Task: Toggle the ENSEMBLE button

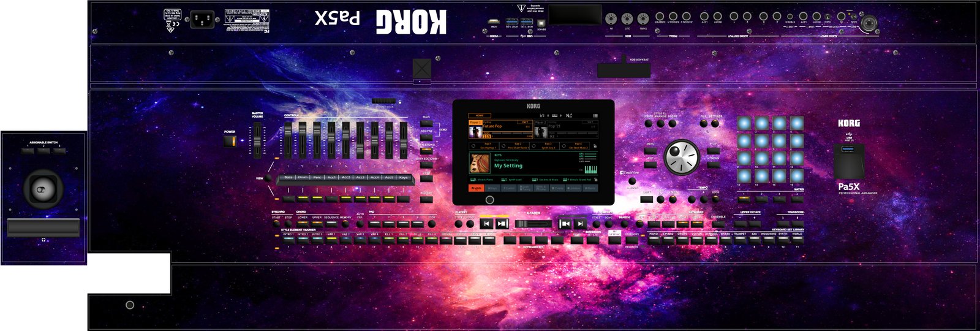Action: click(718, 224)
